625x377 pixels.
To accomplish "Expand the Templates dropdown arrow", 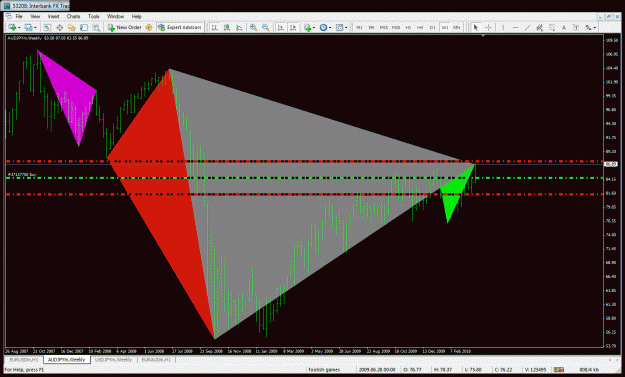I will [x=346, y=27].
